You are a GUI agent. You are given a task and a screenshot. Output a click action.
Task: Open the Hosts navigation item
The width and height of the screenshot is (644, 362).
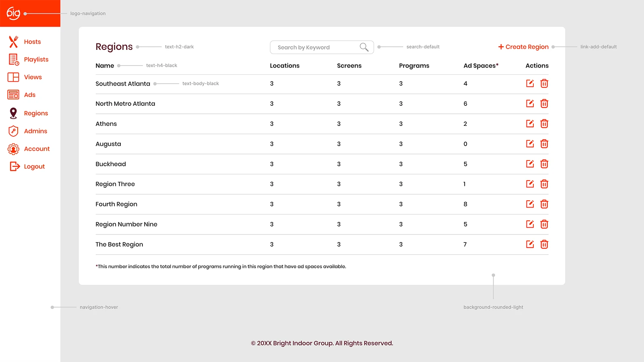pyautogui.click(x=32, y=42)
